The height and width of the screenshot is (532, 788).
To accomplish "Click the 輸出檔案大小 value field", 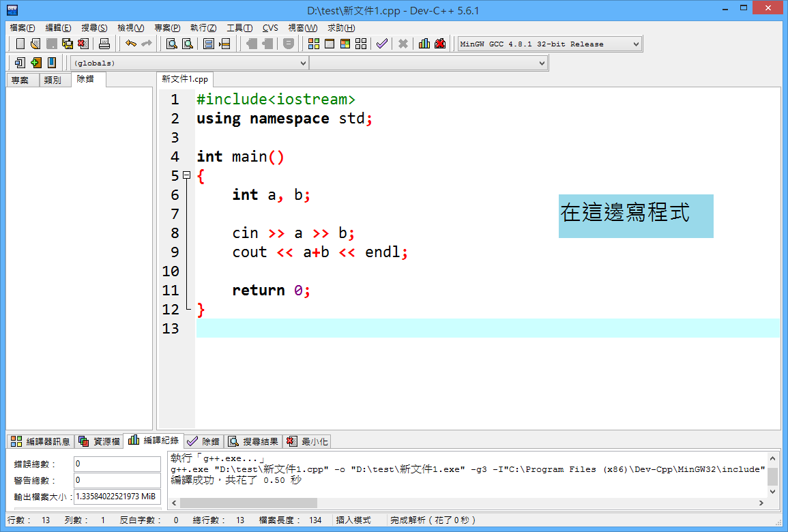I will coord(117,497).
